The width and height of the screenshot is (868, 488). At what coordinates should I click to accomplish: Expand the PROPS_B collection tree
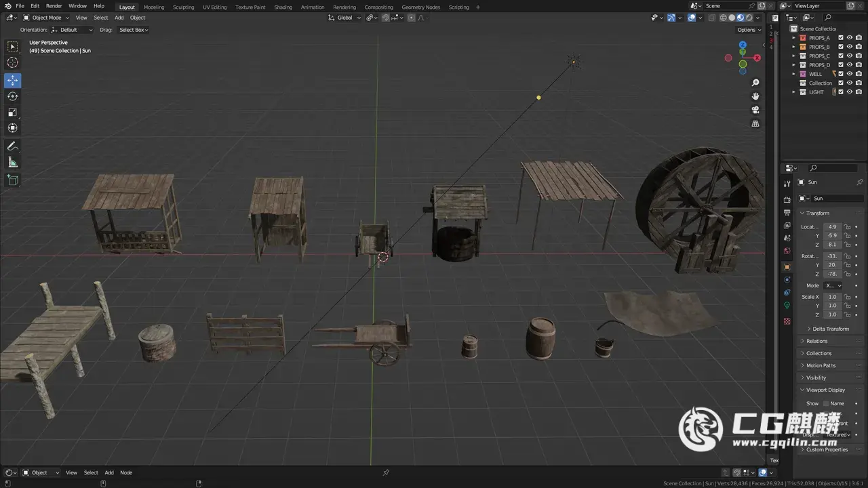[794, 47]
